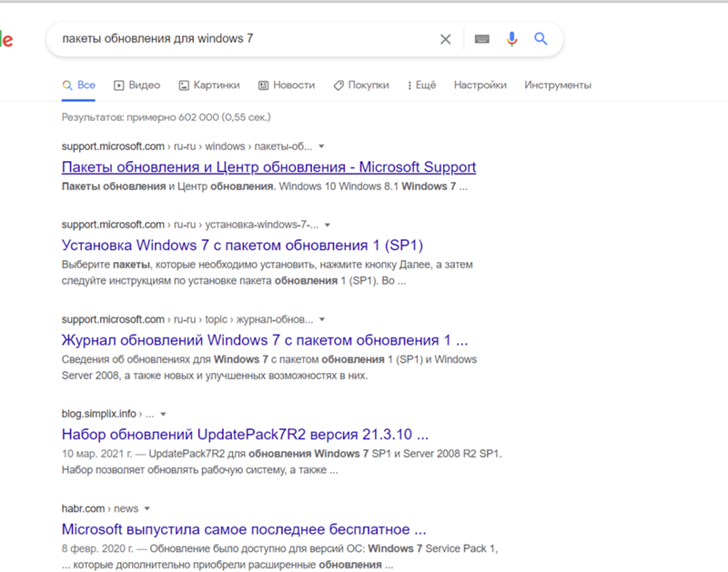Expand dropdown arrow beside habr.com › news

coord(147,509)
